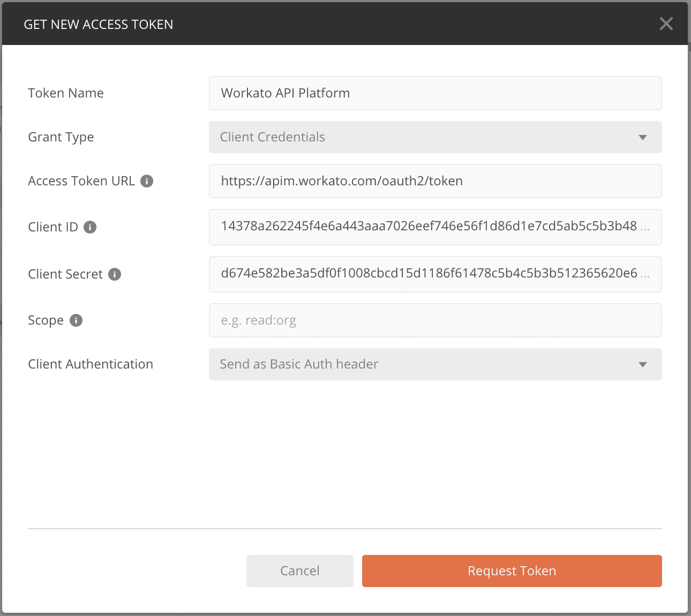Select the Token Name field containing Workato API Platform
The height and width of the screenshot is (616, 691).
pos(435,93)
